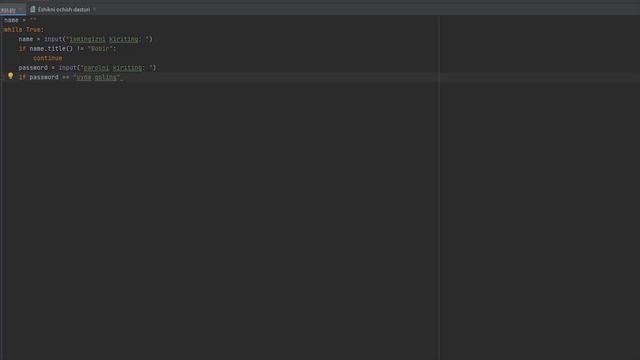Image resolution: width=640 pixels, height=360 pixels.
Task: Click 'if password' on the last line
Action: coord(38,77)
